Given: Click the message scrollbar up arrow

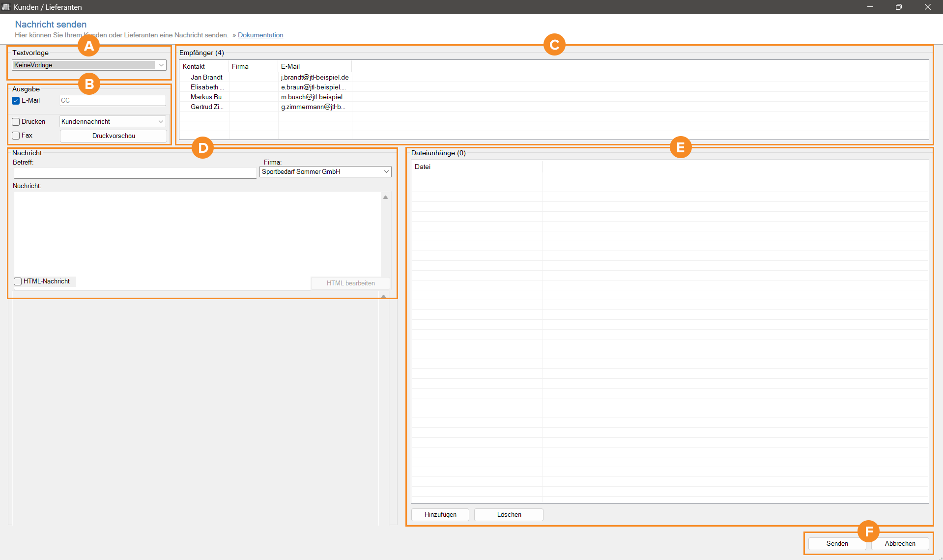Looking at the screenshot, I should tap(385, 197).
